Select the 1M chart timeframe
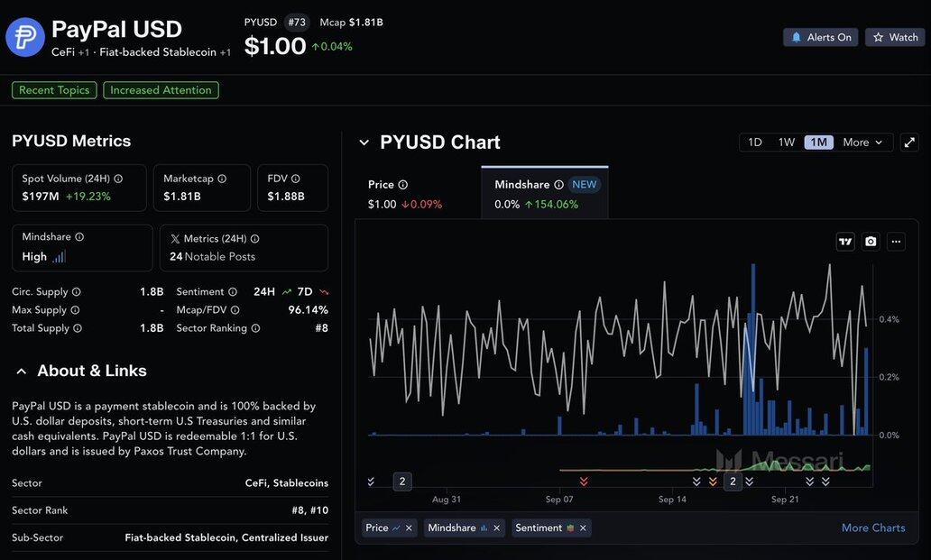 [x=819, y=142]
